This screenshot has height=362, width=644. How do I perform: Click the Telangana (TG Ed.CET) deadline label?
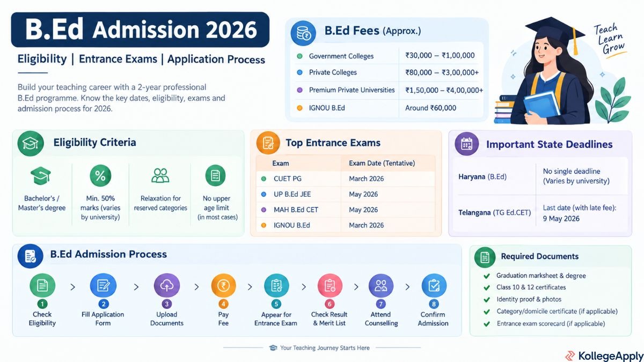coord(495,213)
